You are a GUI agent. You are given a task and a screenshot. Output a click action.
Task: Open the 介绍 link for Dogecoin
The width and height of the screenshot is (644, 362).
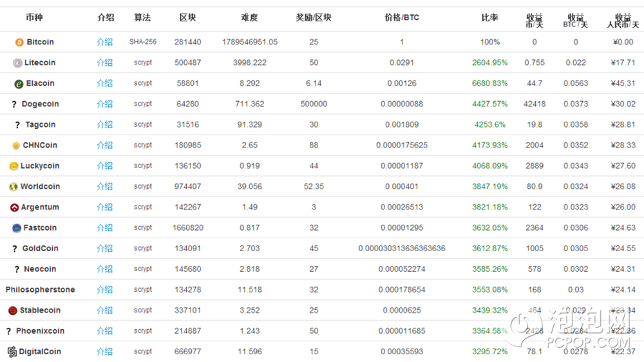[x=104, y=104]
